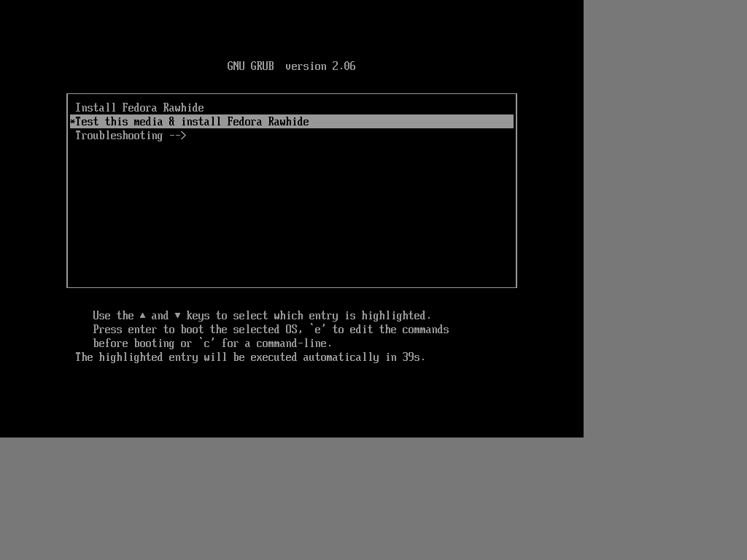Select the 'Install Fedora Rawhide' entry
The height and width of the screenshot is (560, 747).
pyautogui.click(x=292, y=108)
